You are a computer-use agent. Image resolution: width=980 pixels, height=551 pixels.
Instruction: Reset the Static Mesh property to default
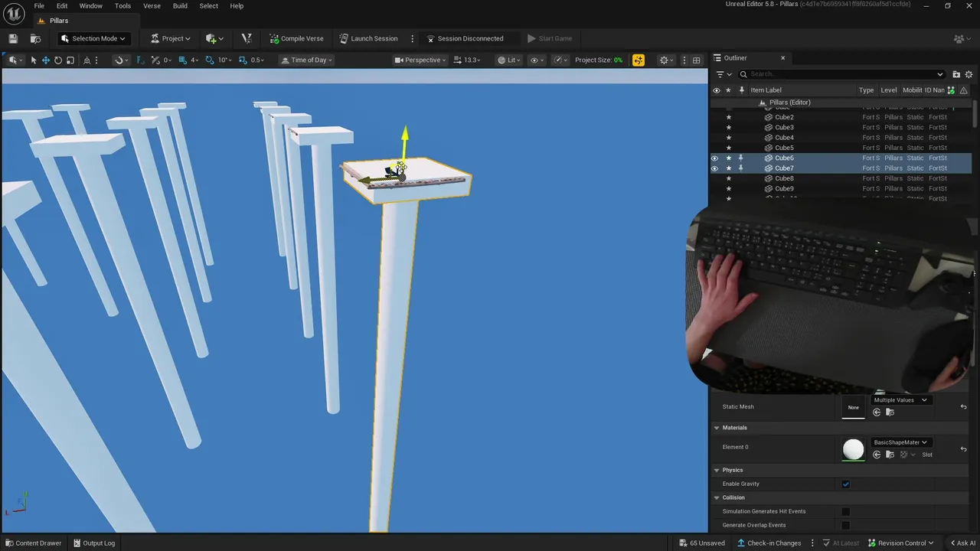[963, 406]
